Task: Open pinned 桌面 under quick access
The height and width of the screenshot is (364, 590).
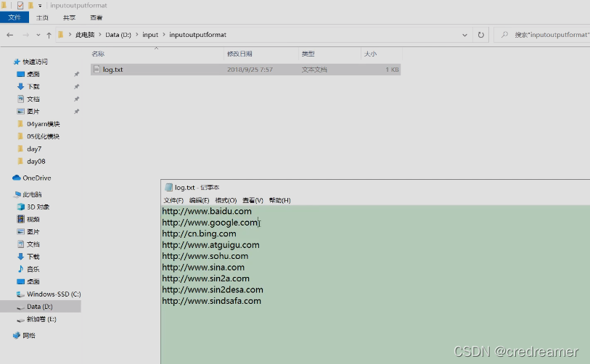Action: coord(33,74)
